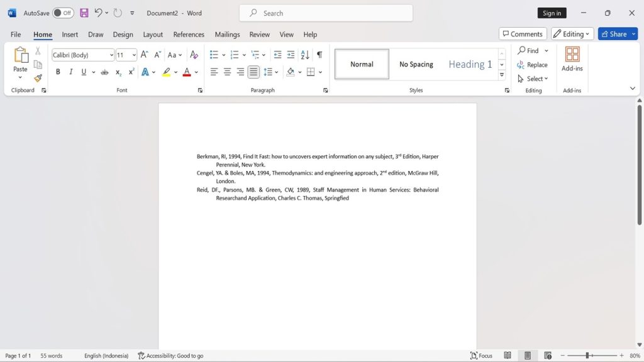Image resolution: width=644 pixels, height=362 pixels.
Task: Open Add-ins gallery icon
Action: point(572,54)
